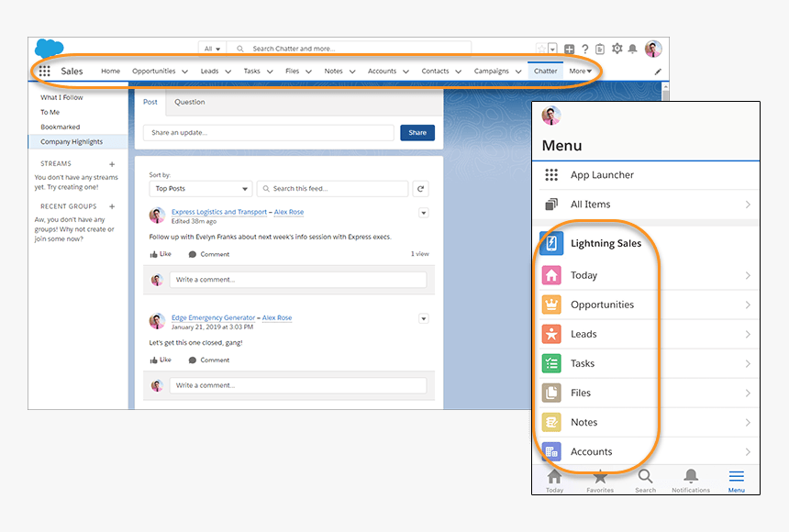Open the Opportunities tab dropdown chevron
The height and width of the screenshot is (532, 789).
point(184,72)
